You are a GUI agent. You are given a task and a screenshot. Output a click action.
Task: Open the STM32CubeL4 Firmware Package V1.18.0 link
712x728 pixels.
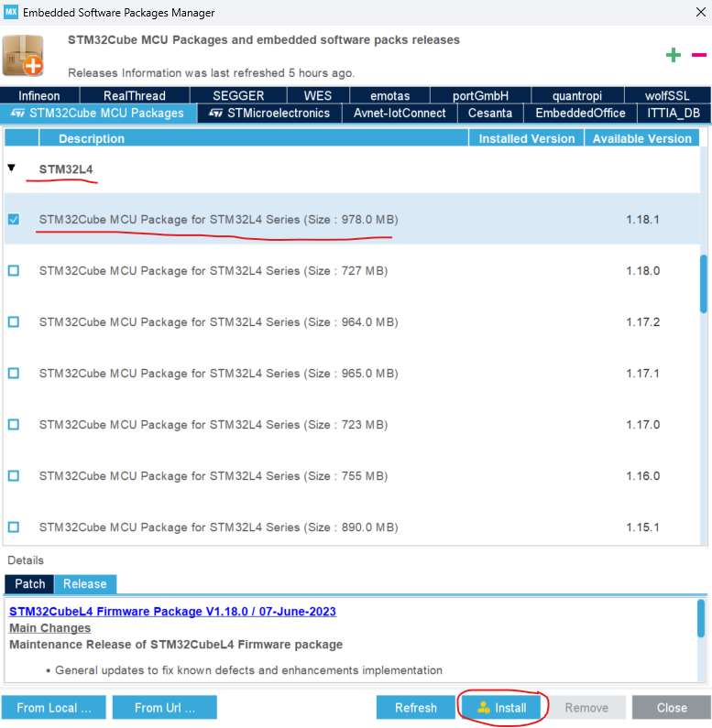click(172, 612)
